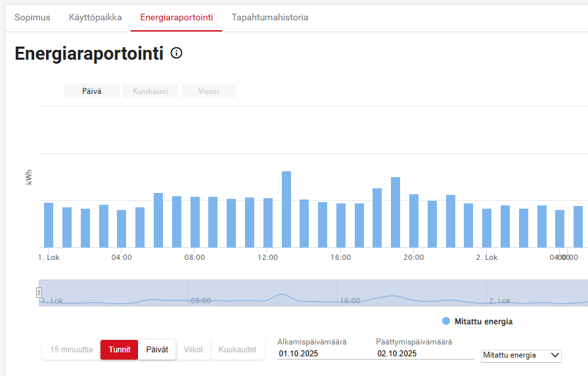588x376 pixels.
Task: Open the Sopimus tab
Action: pyautogui.click(x=32, y=17)
